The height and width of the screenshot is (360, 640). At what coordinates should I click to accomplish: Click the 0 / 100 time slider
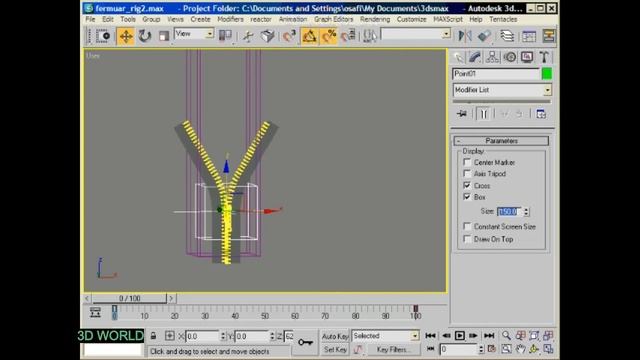pos(129,298)
